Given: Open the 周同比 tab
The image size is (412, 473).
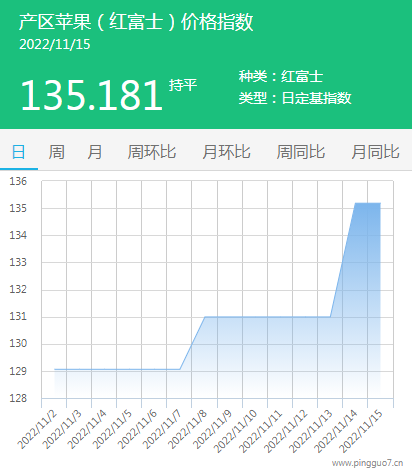Looking at the screenshot, I should click(x=301, y=152).
